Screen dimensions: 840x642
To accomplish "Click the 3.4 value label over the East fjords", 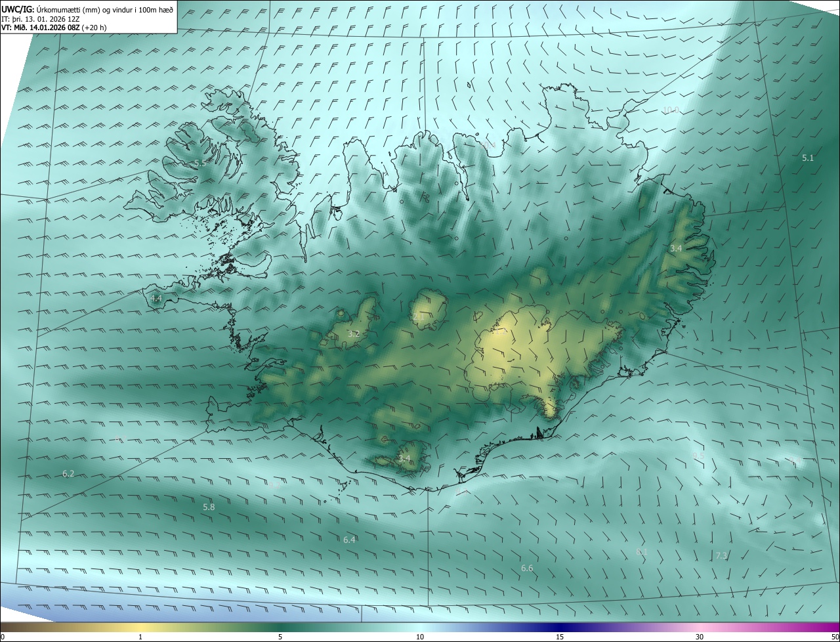I will [x=676, y=248].
